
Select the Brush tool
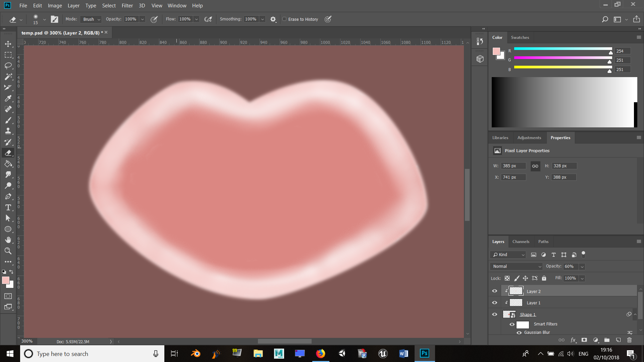pos(8,120)
